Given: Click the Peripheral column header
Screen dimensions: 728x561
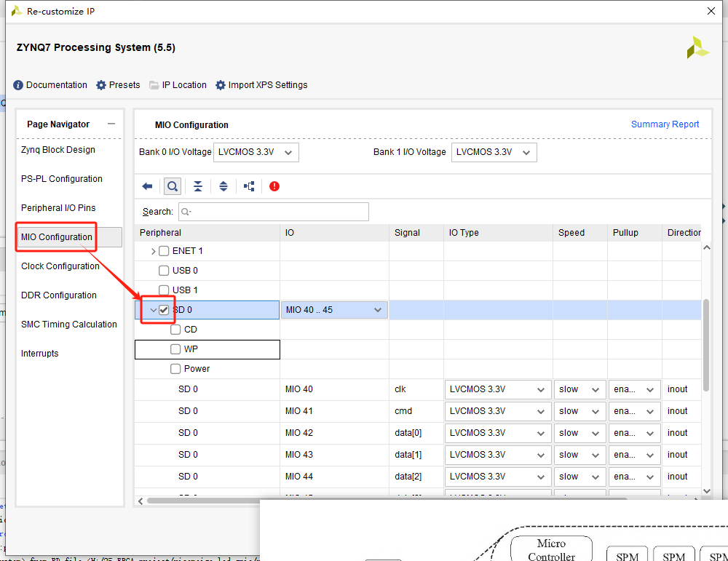Looking at the screenshot, I should point(207,233).
